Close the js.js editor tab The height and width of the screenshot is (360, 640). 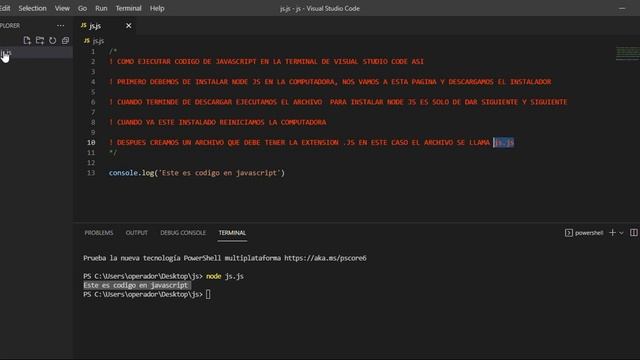[129, 26]
